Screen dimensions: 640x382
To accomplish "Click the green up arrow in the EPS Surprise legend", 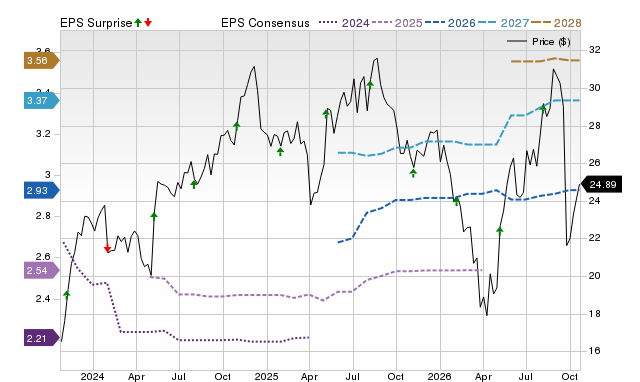I will coord(138,22).
